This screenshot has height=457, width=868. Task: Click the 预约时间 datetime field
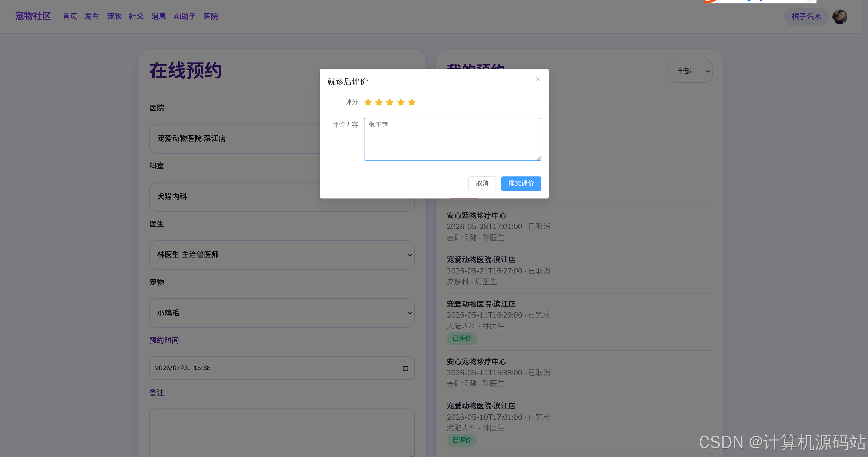pos(282,368)
